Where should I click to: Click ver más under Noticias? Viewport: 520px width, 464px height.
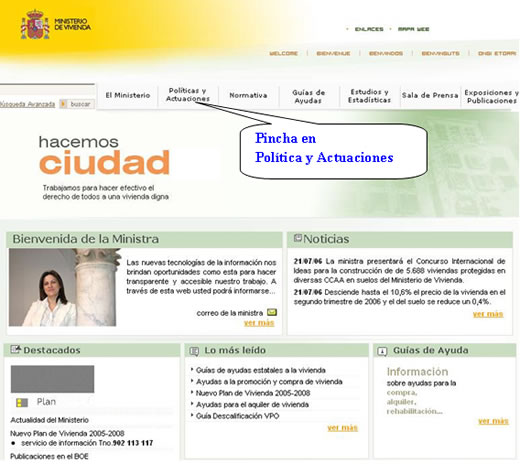pos(488,314)
